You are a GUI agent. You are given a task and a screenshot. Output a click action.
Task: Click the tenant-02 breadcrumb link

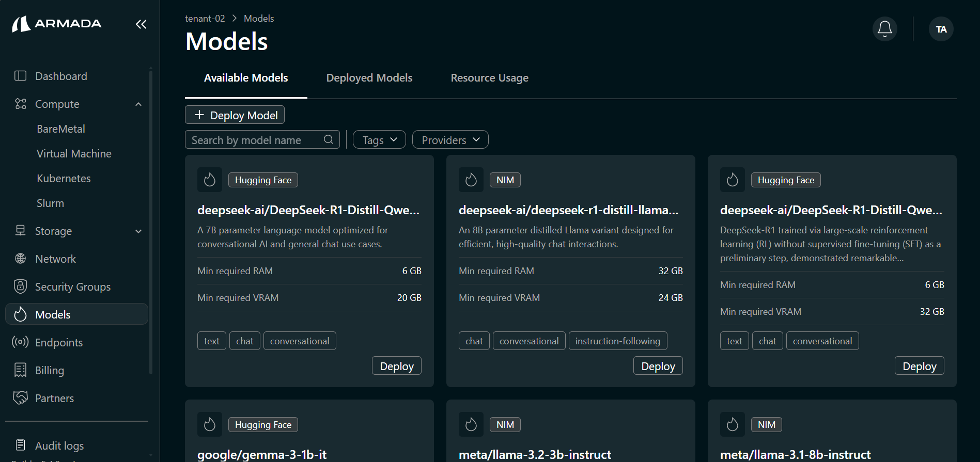[205, 19]
